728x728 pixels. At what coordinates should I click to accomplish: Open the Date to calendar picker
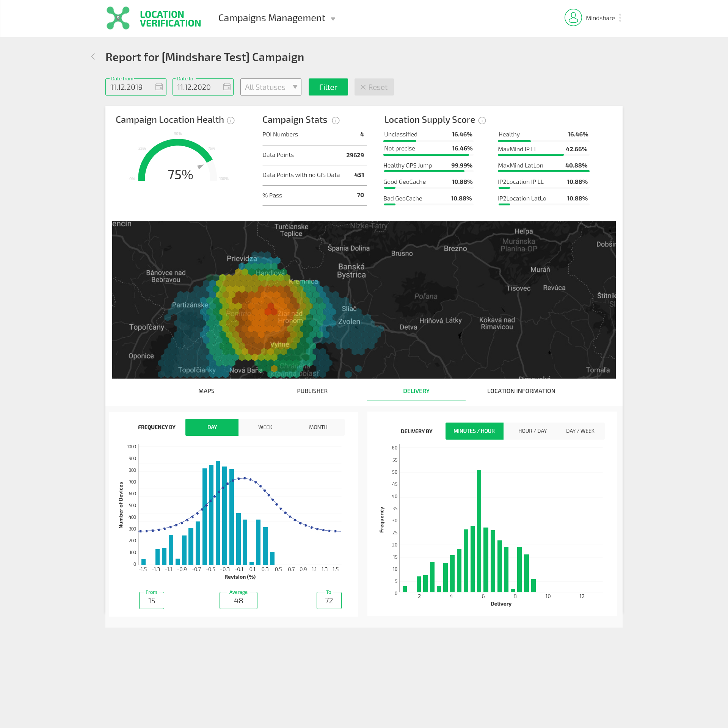(226, 87)
